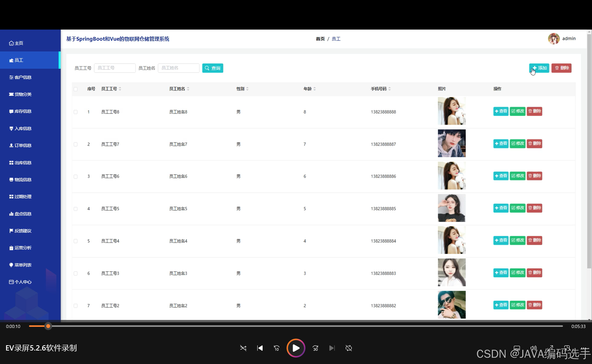Click 查看 for 员工工号7
The image size is (592, 364).
(x=501, y=144)
